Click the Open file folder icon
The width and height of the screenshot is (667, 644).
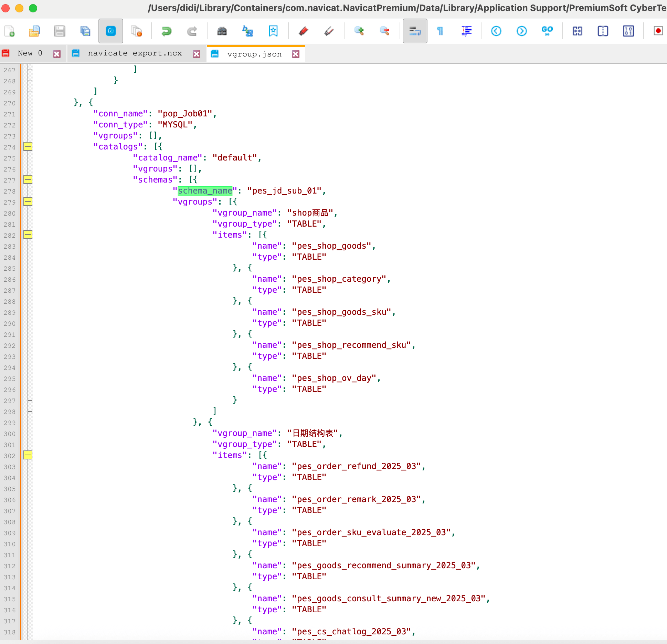coord(34,31)
